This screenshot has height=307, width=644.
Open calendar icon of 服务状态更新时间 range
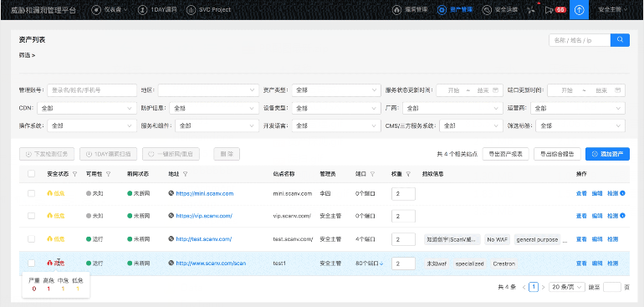[495, 90]
